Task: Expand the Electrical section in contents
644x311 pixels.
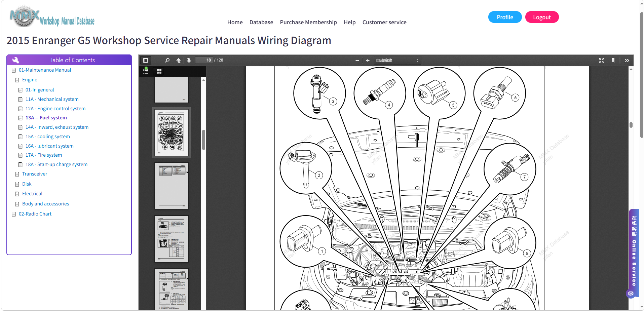Action: [32, 194]
